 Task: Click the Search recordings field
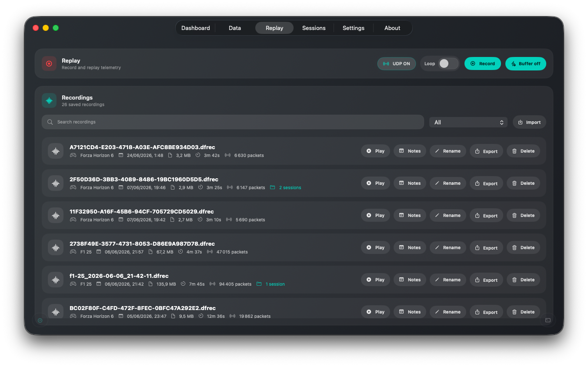click(x=233, y=122)
